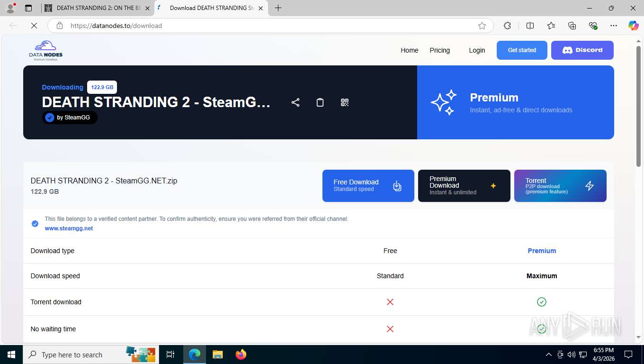Click the red X in Torrent download row
This screenshot has width=644, height=364.
point(390,302)
